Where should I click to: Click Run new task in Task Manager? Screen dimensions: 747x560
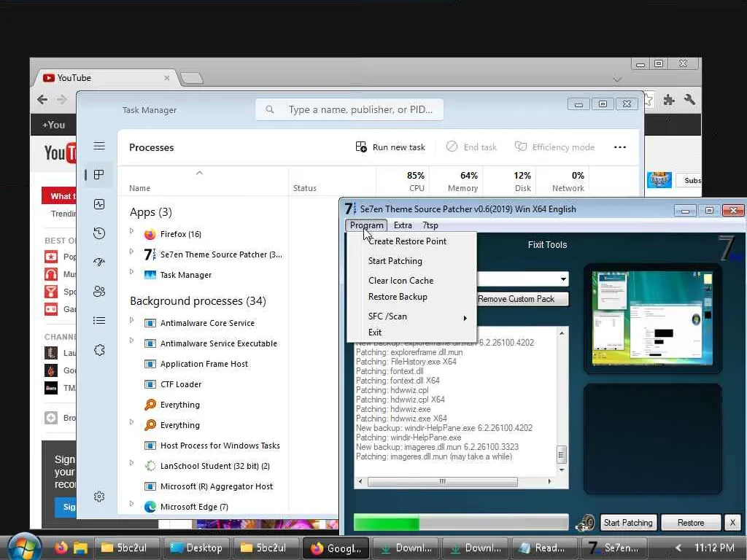(390, 147)
